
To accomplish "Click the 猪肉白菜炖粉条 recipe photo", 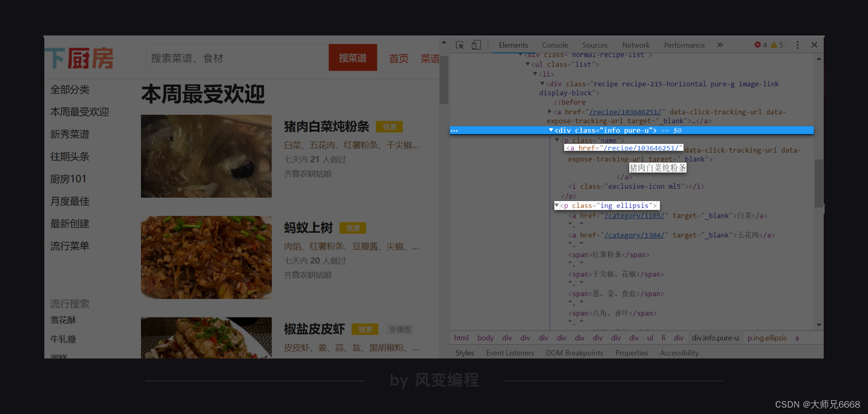I will tap(206, 156).
